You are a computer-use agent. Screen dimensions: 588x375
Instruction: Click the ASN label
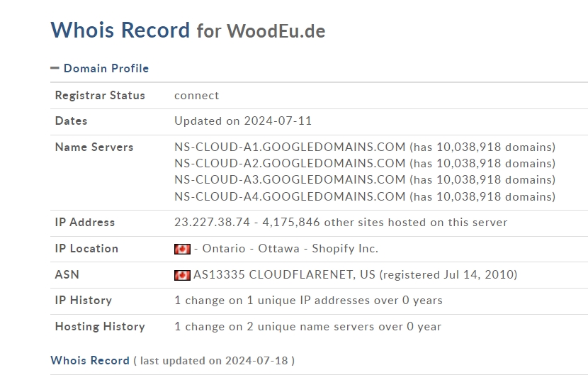point(67,275)
